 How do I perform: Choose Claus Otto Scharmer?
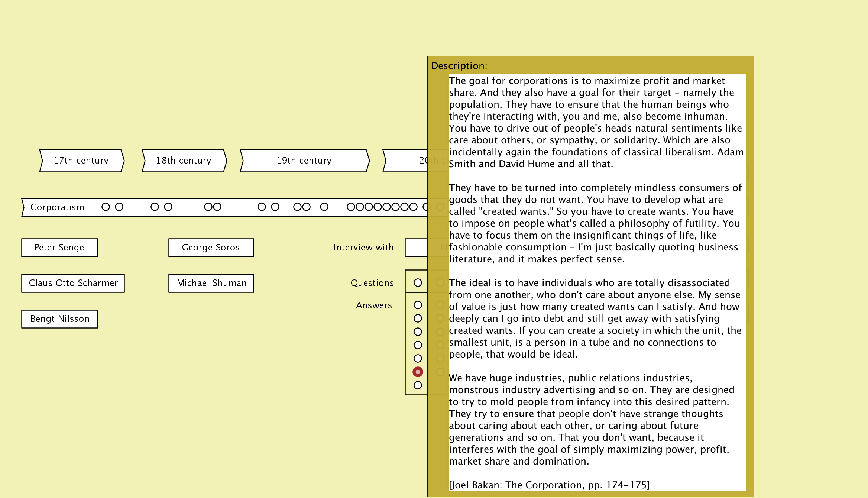pos(73,283)
